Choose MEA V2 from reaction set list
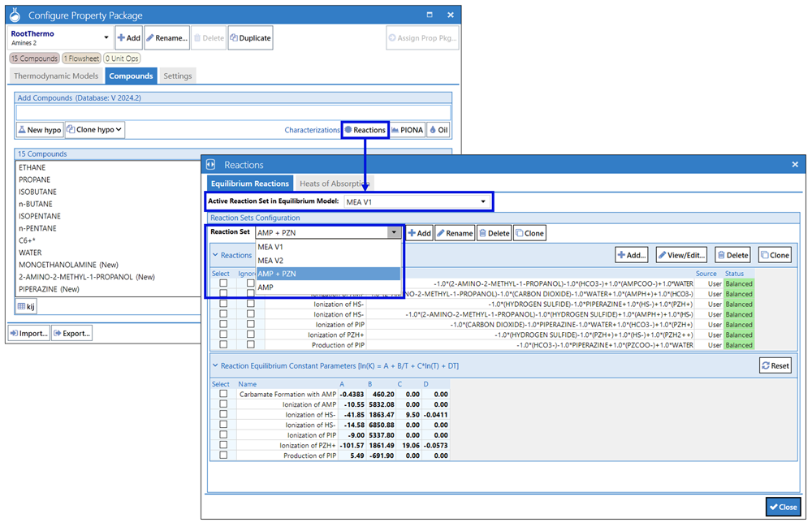The image size is (812, 527). click(x=270, y=261)
